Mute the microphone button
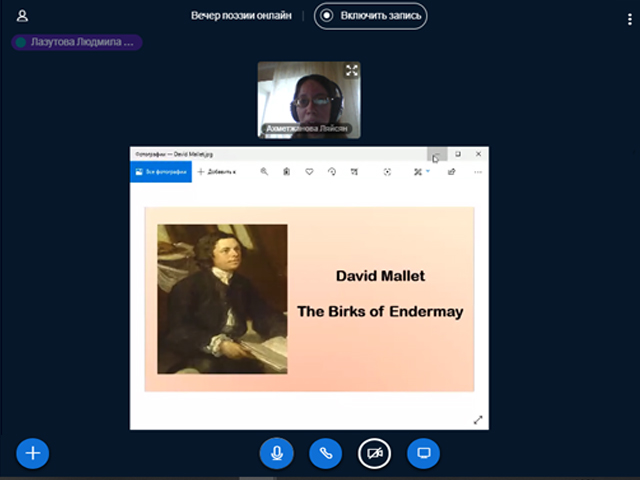This screenshot has height=480, width=640. [276, 453]
